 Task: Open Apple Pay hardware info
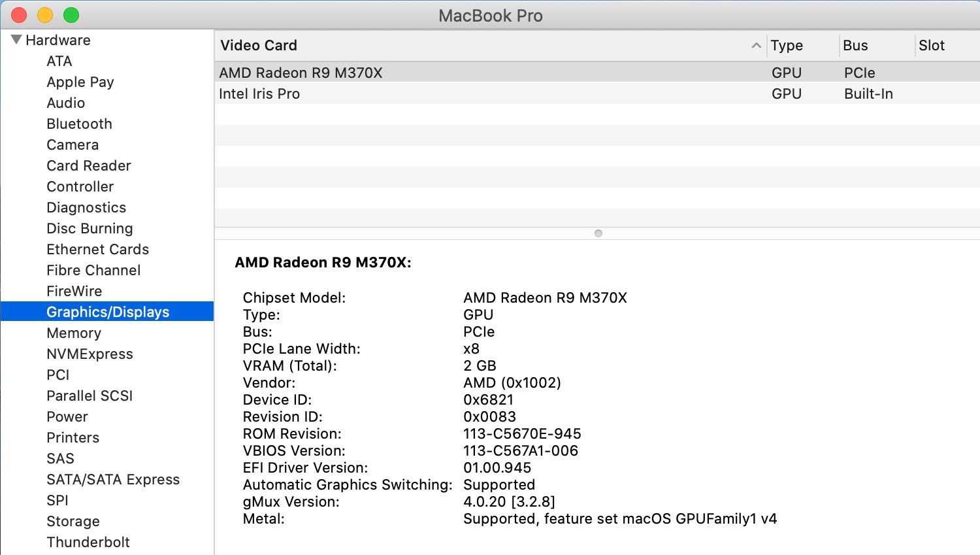pos(80,82)
